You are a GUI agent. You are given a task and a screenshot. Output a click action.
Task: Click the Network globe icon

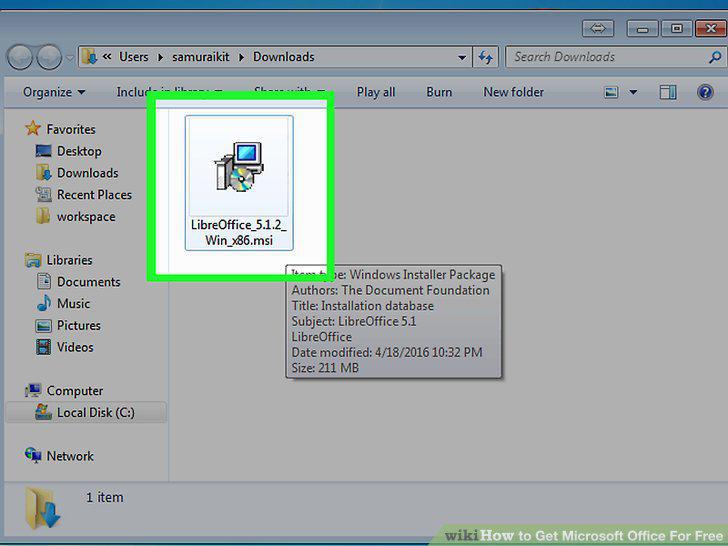click(x=33, y=455)
